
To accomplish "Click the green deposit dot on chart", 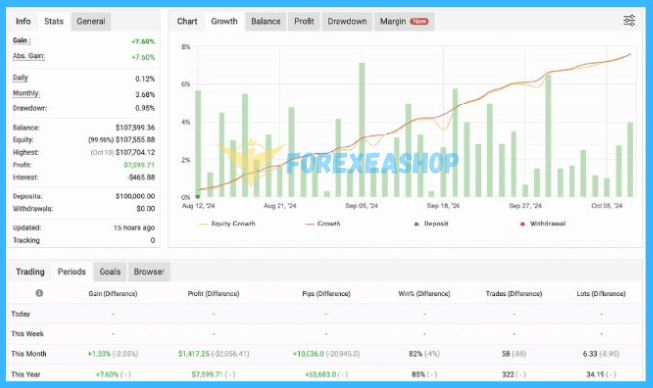I will tap(198, 196).
